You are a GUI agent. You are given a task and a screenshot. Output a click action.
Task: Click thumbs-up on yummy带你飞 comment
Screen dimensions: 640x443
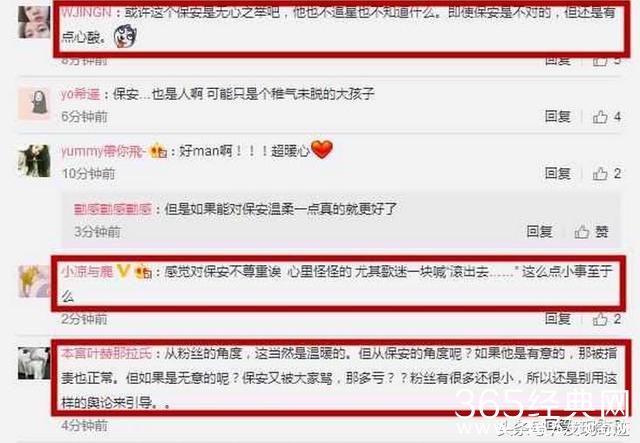click(x=600, y=174)
